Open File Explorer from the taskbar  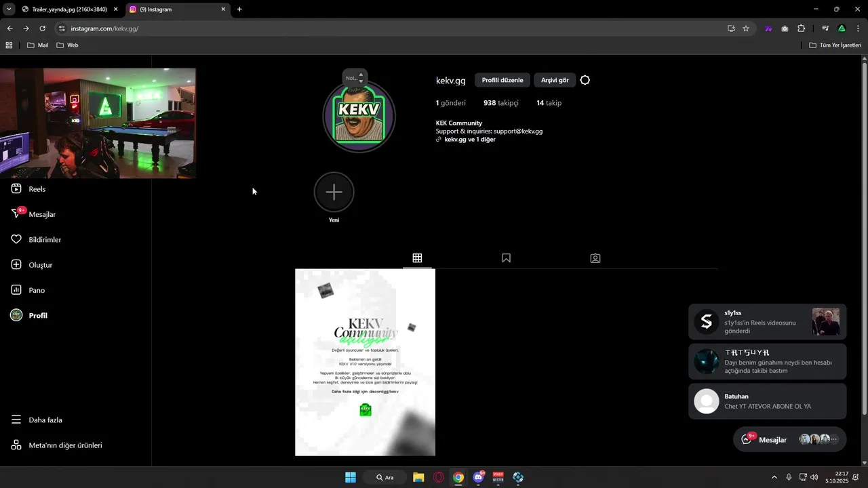418,477
